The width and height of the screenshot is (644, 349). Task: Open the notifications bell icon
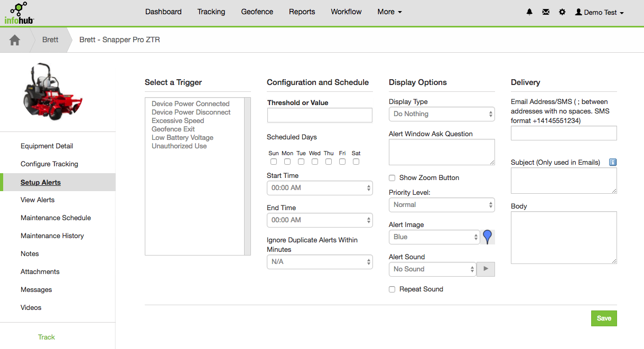(529, 12)
